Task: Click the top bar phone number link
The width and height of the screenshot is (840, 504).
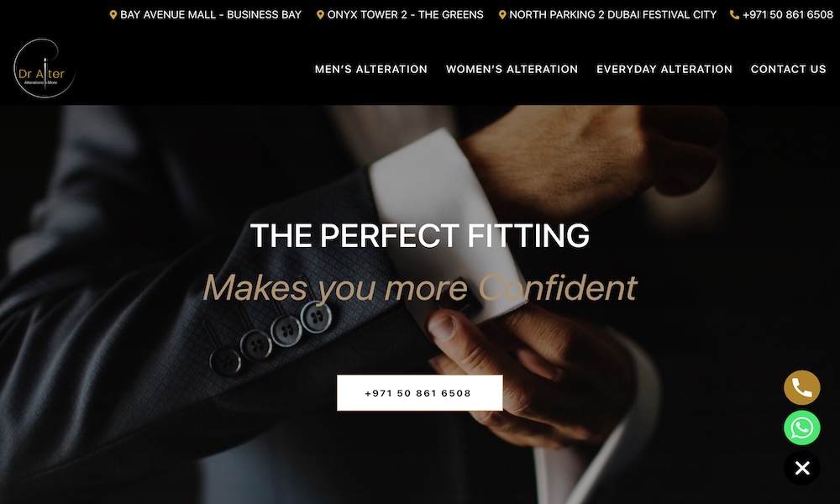Action: [x=788, y=15]
